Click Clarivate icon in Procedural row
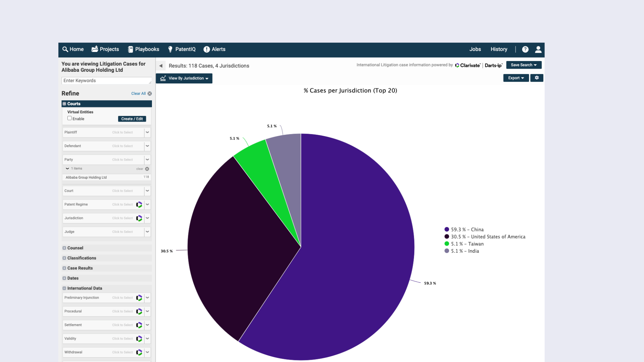Viewport: 644px width, 362px height. pos(139,311)
